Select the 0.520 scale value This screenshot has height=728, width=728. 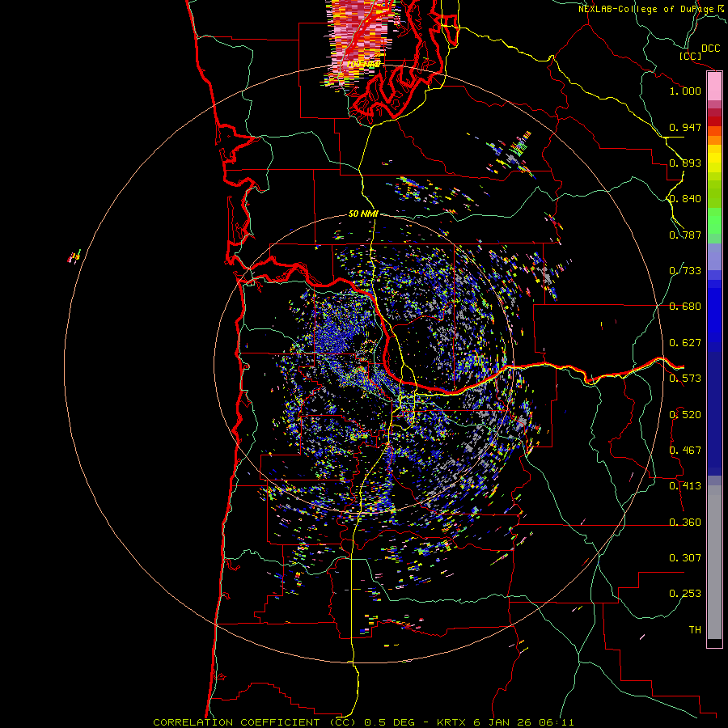click(x=685, y=415)
